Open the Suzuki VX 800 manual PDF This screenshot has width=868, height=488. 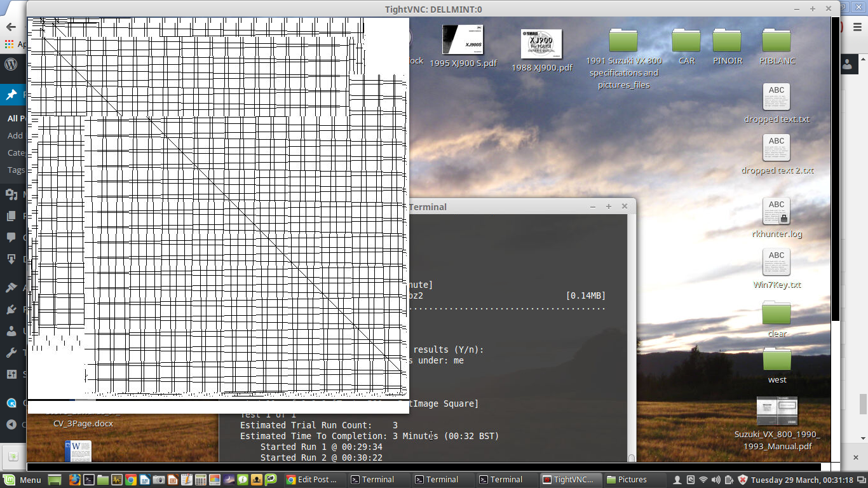776,412
